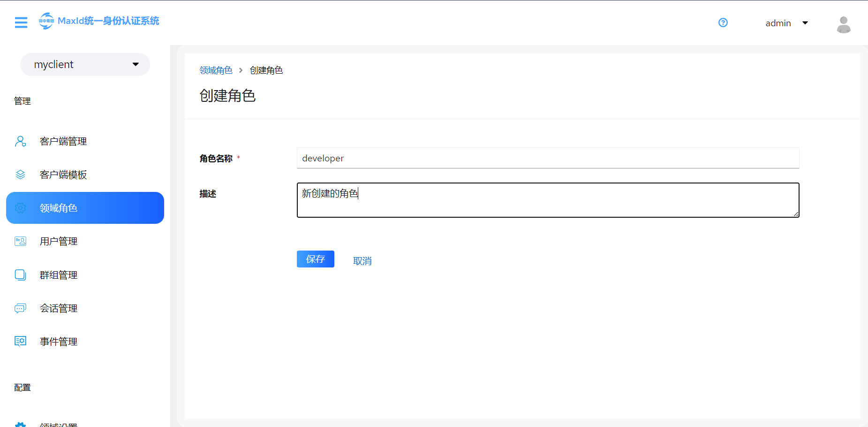The height and width of the screenshot is (427, 868).
Task: Click admin username text
Action: pos(778,23)
